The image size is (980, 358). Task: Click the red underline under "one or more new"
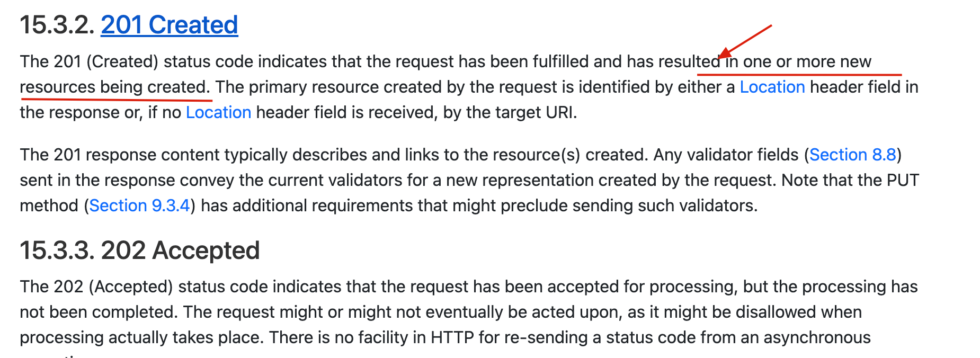[799, 75]
